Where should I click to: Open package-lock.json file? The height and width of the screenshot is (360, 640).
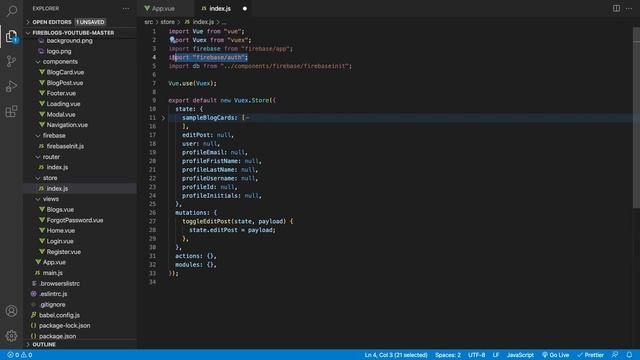64,326
